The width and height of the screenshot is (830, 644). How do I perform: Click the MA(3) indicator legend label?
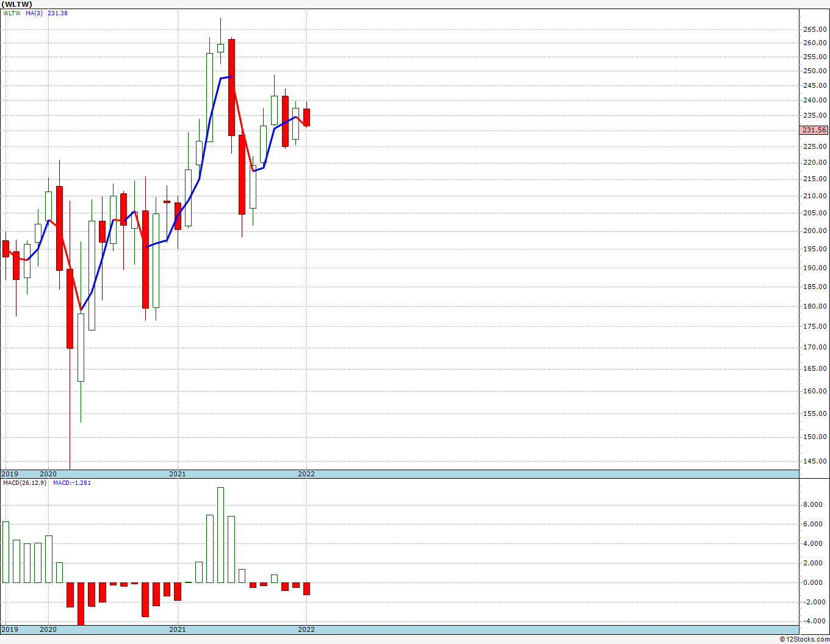click(x=34, y=13)
